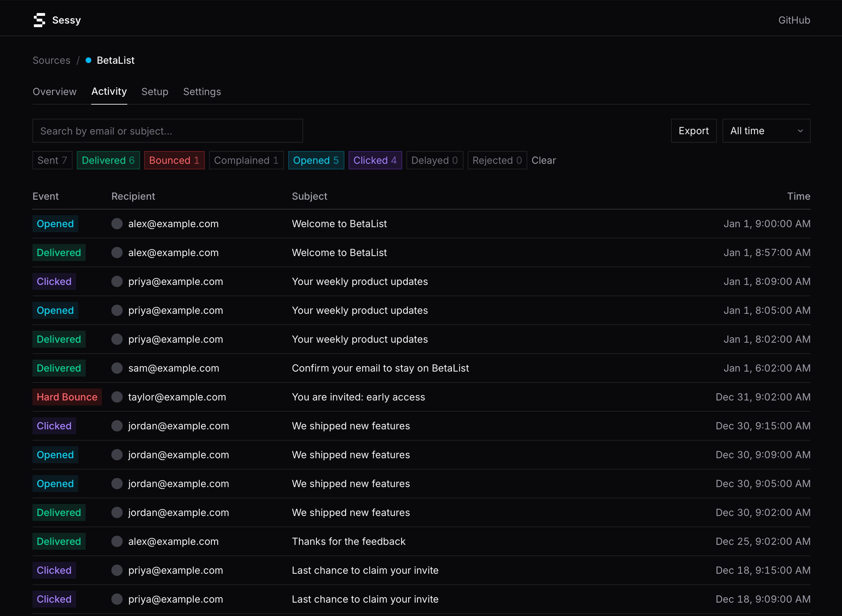Toggle the Complained filter chip
This screenshot has width=842, height=616.
246,160
